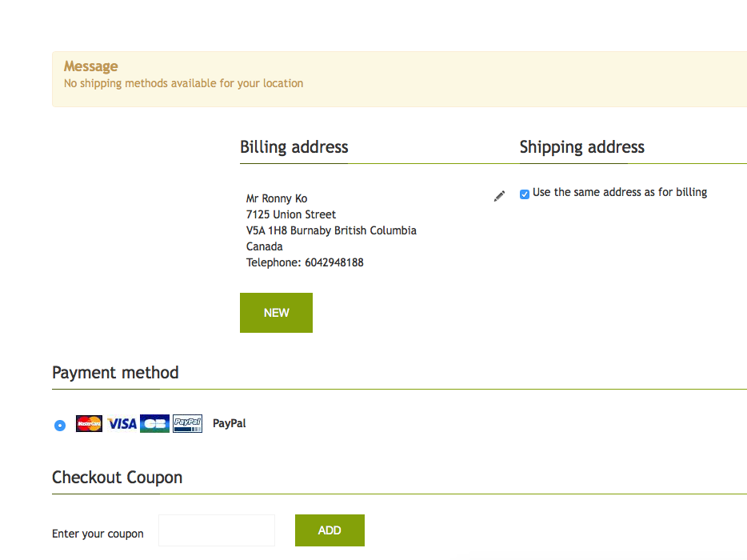This screenshot has height=560, width=747.
Task: Click the pencil edit icon beside billing address
Action: (x=500, y=196)
